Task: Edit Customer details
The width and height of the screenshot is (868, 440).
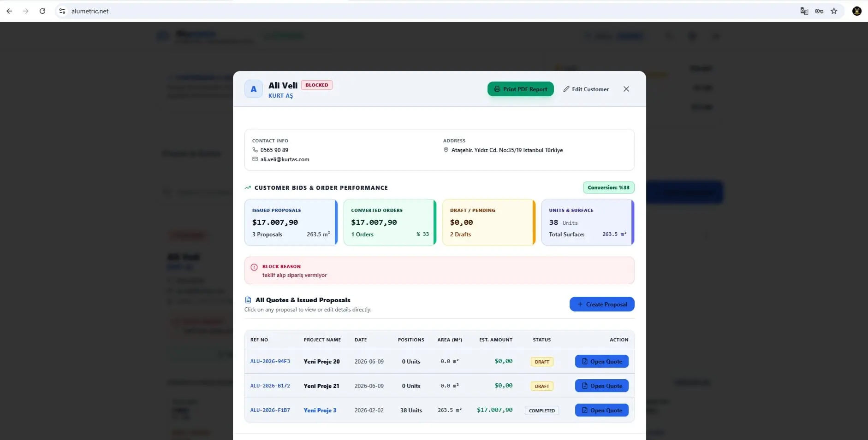Action: [x=586, y=89]
